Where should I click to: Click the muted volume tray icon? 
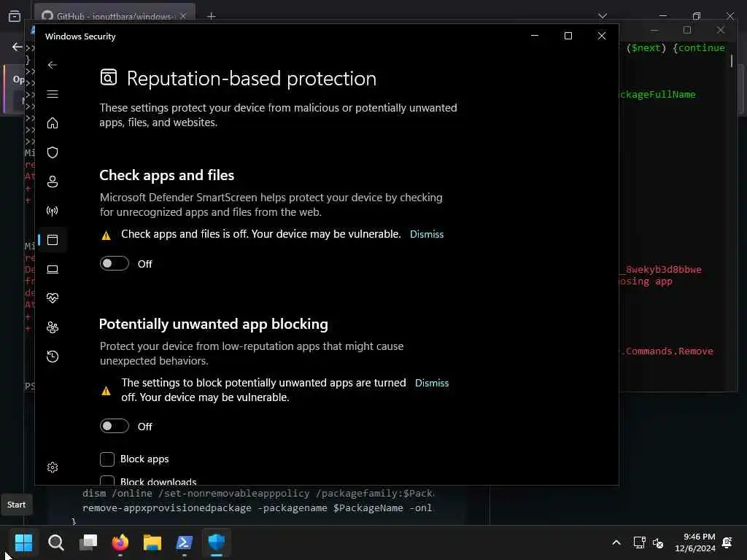point(658,542)
